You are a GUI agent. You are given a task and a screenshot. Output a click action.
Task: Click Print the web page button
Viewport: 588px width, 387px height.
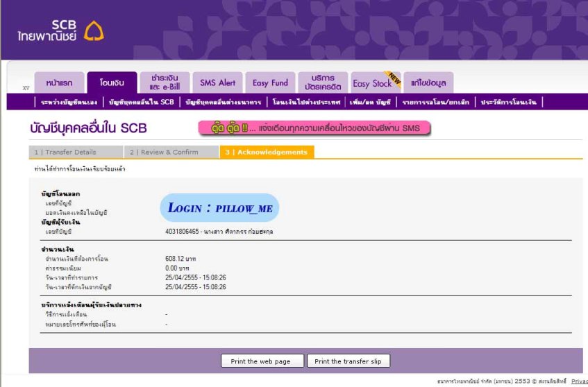pyautogui.click(x=262, y=361)
